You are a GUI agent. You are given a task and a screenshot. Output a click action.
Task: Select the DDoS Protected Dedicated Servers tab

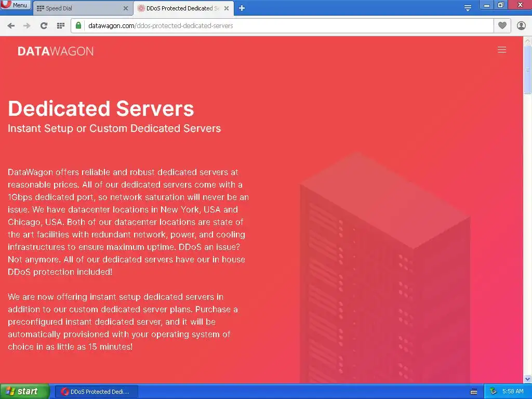coord(180,8)
